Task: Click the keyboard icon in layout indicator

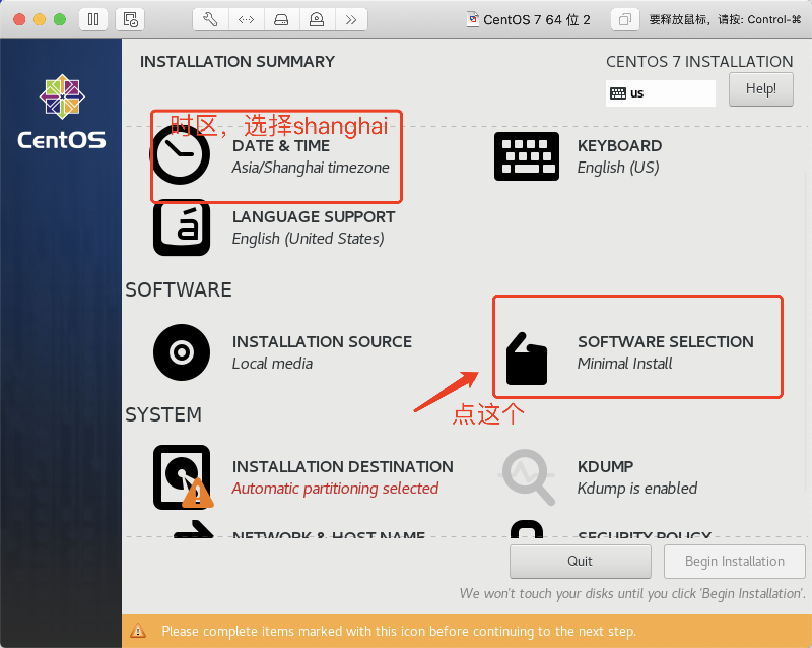Action: coord(618,93)
